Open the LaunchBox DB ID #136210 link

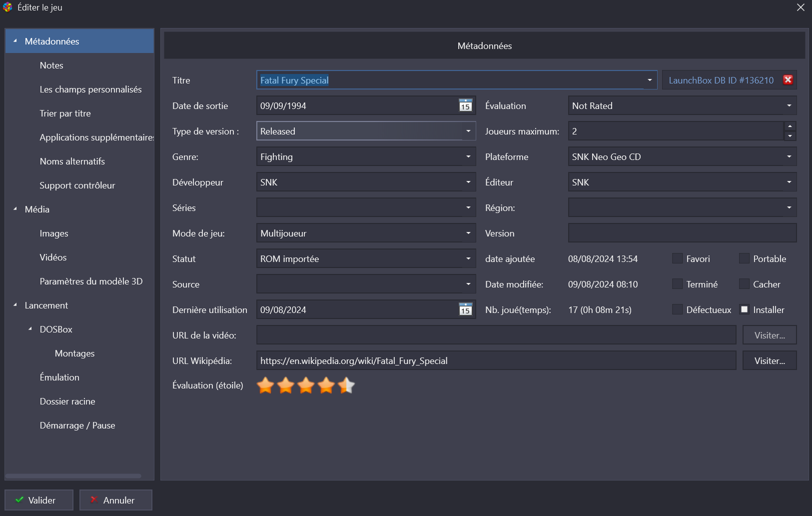(x=721, y=80)
